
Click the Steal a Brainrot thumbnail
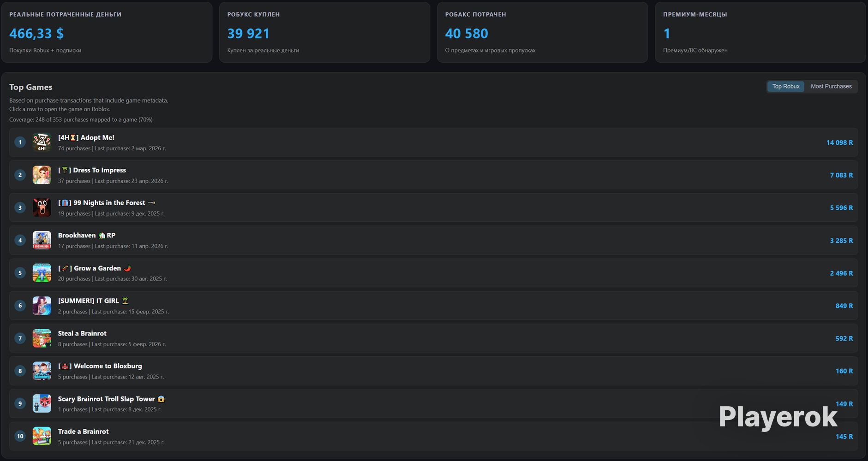[42, 338]
